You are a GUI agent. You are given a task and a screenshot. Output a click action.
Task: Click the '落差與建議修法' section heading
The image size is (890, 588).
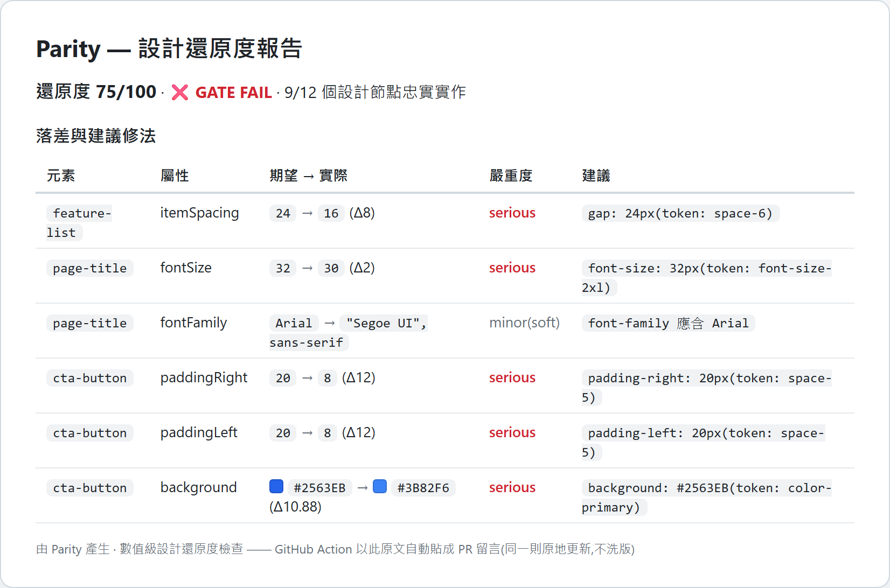click(x=96, y=136)
